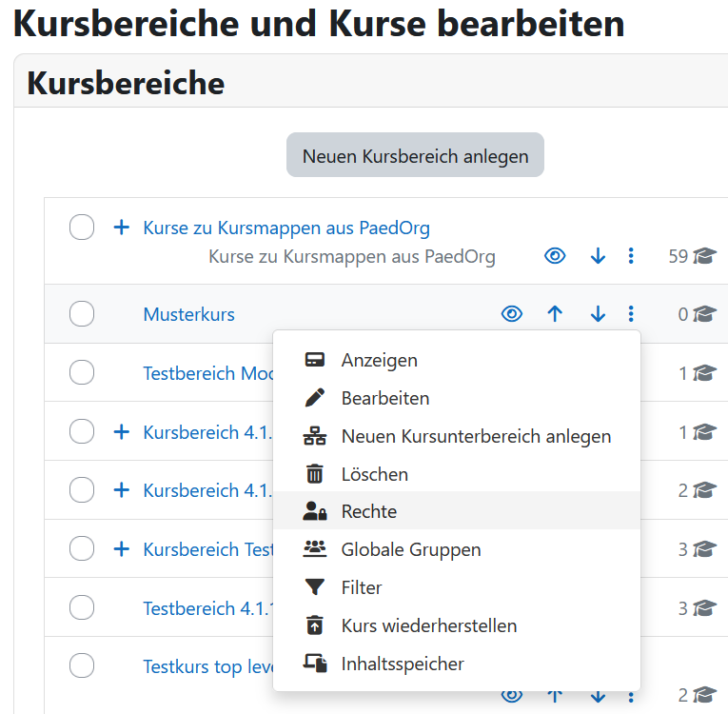Click the hierarchy icon for Neuen Kursunterbereich
The height and width of the screenshot is (714, 728).
coord(315,436)
